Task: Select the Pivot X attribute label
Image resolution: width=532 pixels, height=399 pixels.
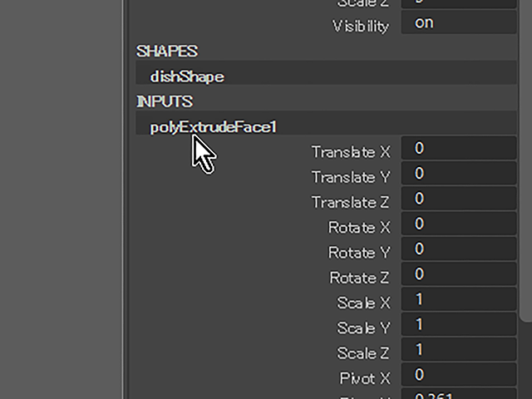Action: tap(365, 378)
